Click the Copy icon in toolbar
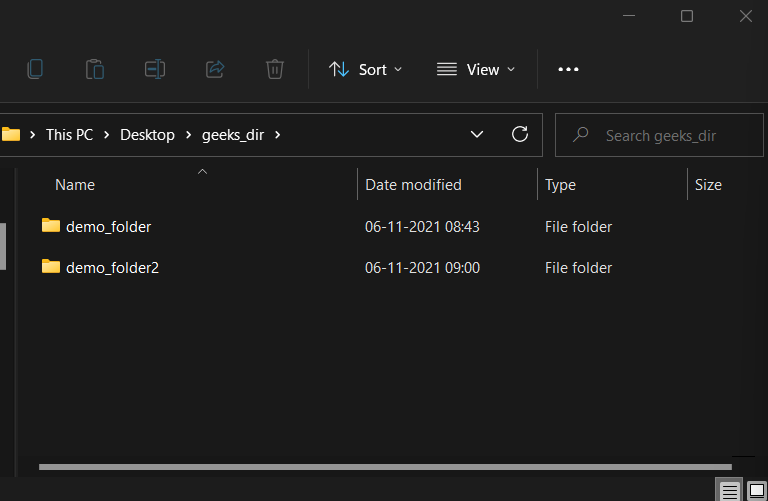The image size is (768, 501). point(35,69)
